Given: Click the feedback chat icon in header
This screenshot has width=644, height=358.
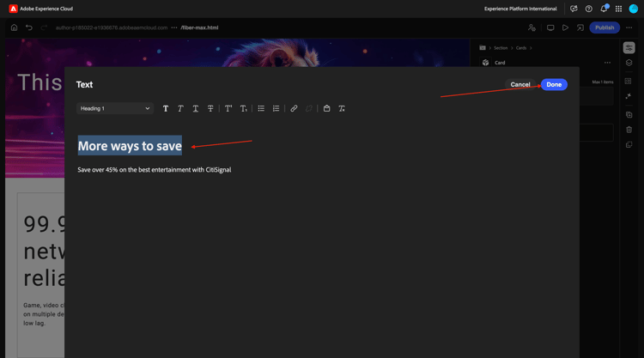Looking at the screenshot, I should [x=574, y=9].
